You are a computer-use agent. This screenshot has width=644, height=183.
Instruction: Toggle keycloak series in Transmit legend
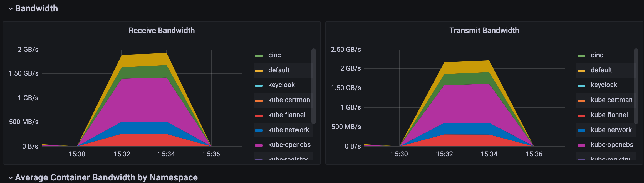(x=604, y=85)
